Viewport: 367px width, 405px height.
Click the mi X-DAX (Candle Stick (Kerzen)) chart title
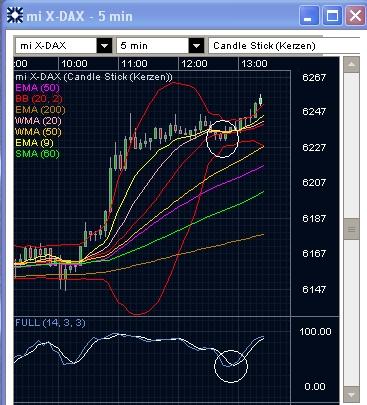[94, 77]
